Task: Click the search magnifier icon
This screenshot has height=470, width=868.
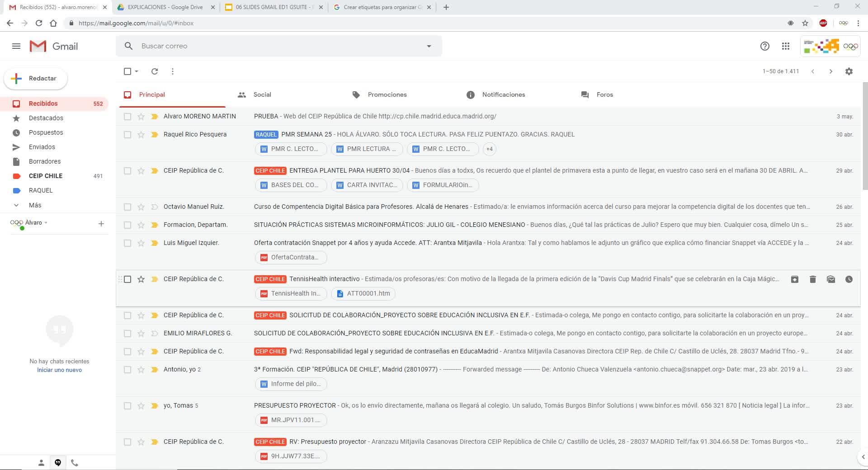Action: click(x=129, y=46)
